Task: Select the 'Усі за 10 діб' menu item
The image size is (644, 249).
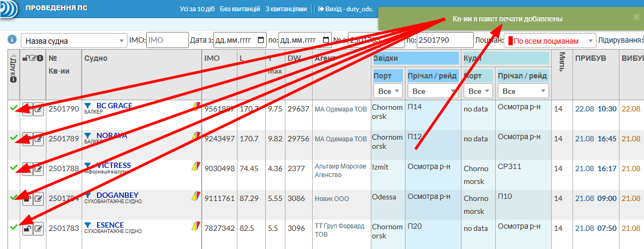Action: point(197,9)
